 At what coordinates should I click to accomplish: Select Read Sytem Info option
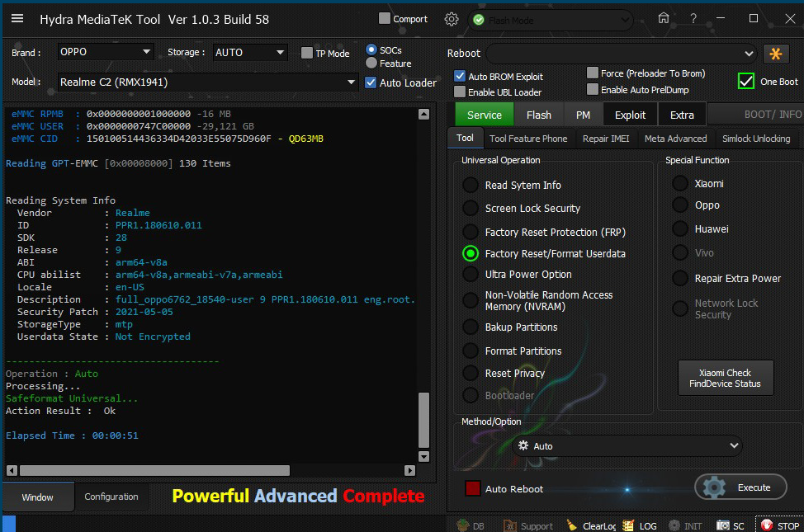click(471, 185)
